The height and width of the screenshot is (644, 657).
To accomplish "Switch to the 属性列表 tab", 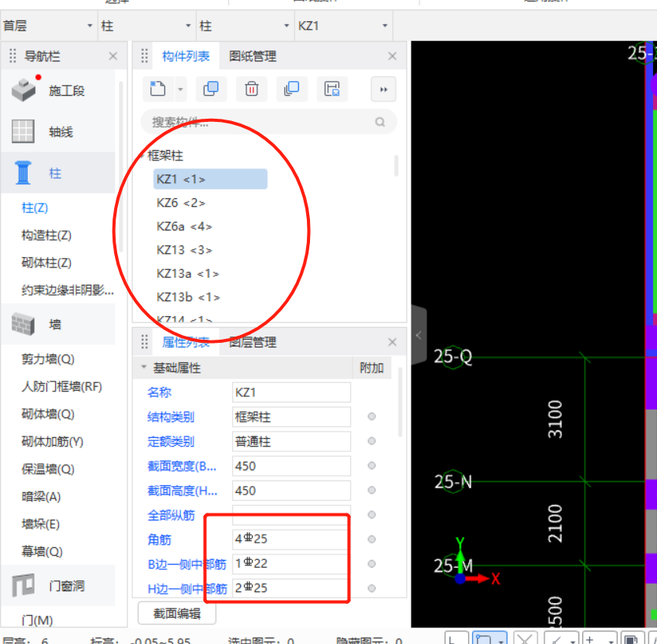I will click(186, 342).
